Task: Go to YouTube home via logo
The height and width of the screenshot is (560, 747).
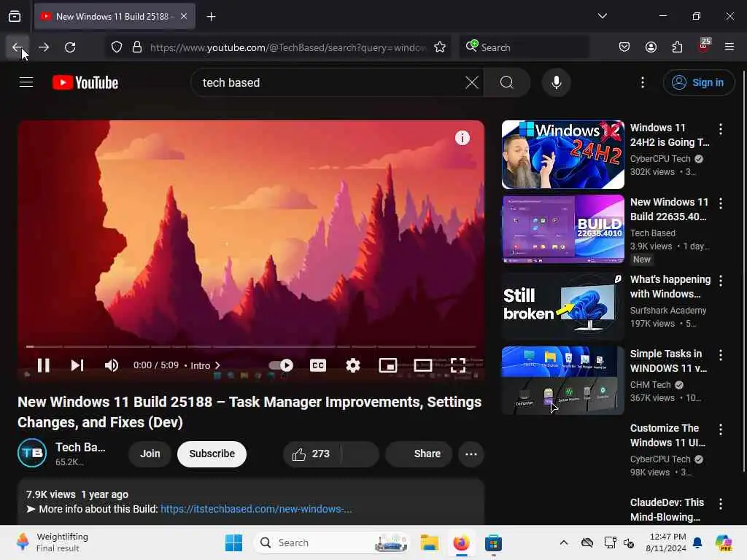Action: coord(85,82)
